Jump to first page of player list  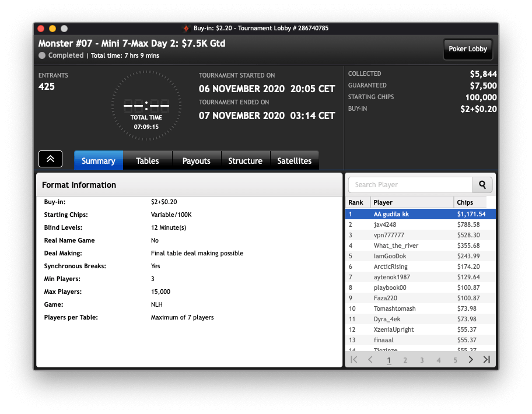(x=353, y=360)
